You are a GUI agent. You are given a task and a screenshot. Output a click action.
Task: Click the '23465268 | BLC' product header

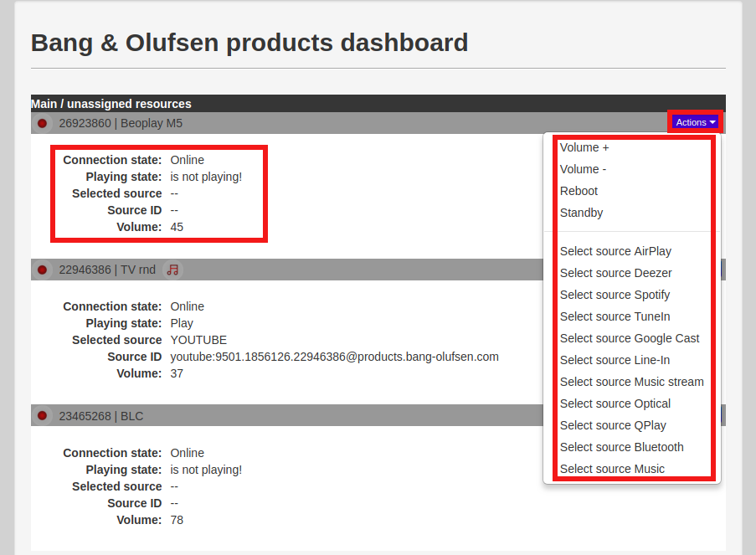[101, 416]
